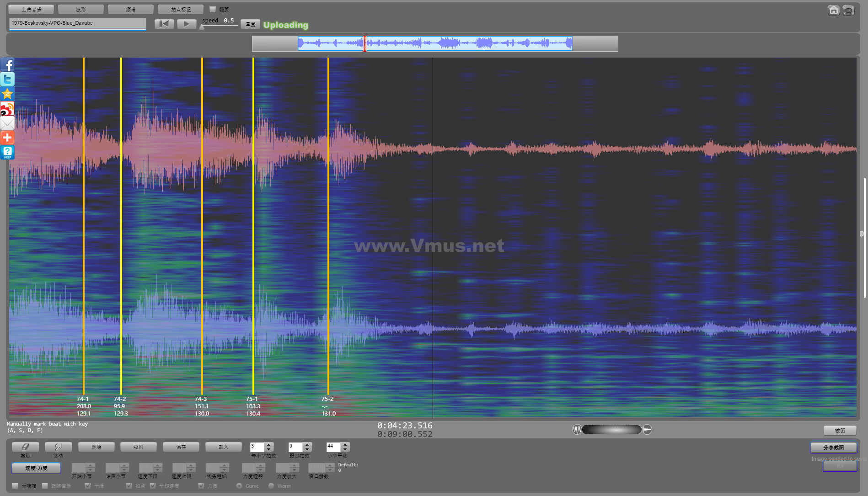Click the Twitter share icon
This screenshot has width=868, height=496.
pos(7,80)
